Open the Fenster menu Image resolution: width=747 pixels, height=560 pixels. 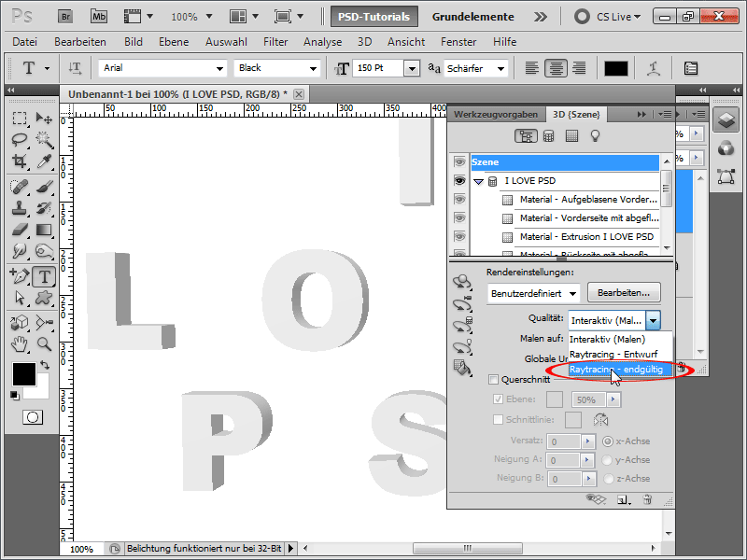pyautogui.click(x=458, y=42)
